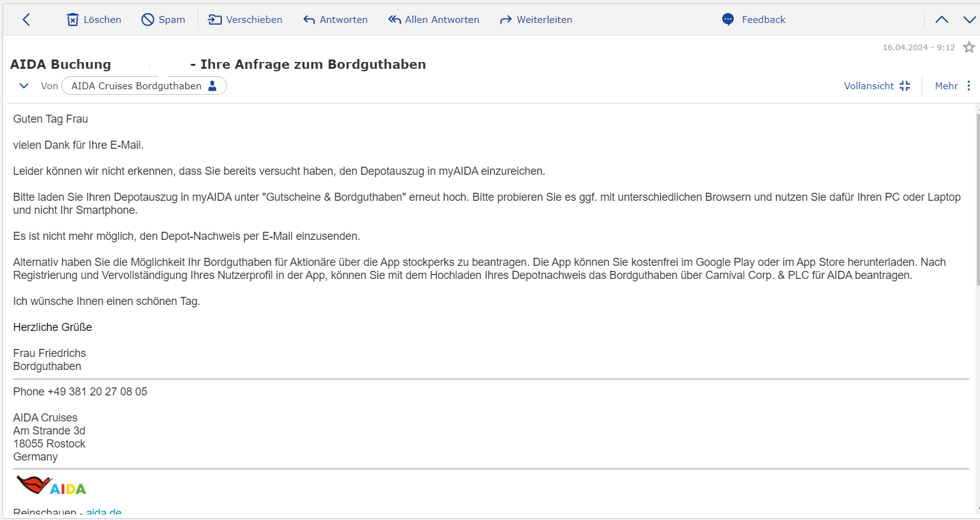Delete this email with Löschen

pyautogui.click(x=94, y=20)
